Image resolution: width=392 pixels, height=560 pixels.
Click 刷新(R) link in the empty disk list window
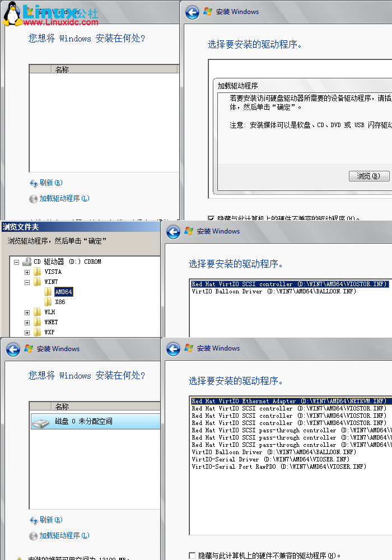51,183
